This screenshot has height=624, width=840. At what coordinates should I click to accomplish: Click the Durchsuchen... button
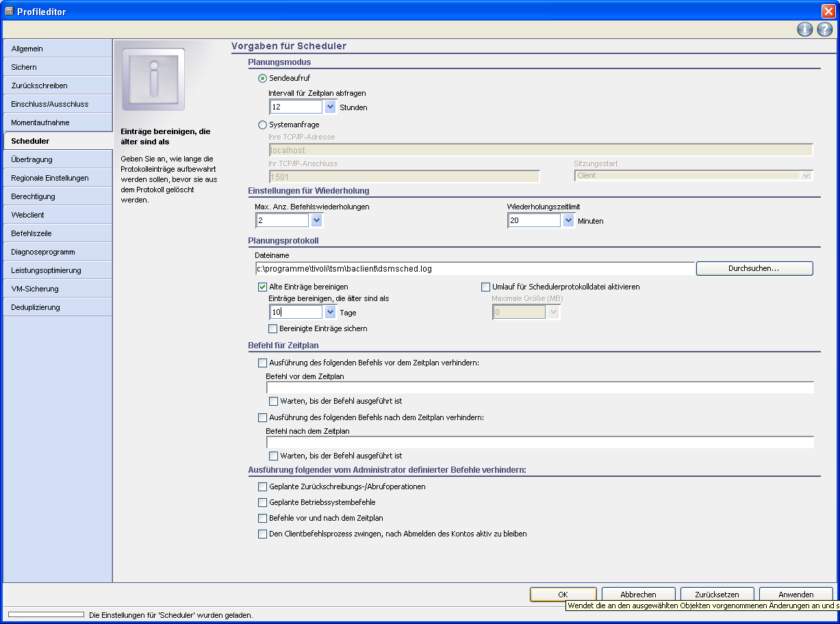tap(754, 269)
